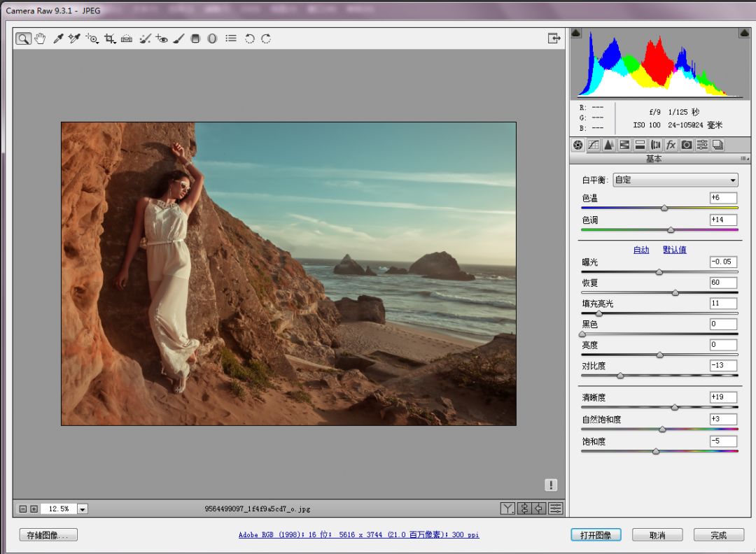Open the zoom level dropdown
The image size is (756, 554).
(x=83, y=509)
